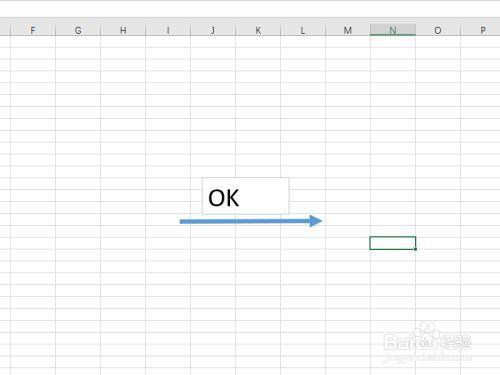This screenshot has height=375, width=500.
Task: Select column F header
Action: pos(33,30)
